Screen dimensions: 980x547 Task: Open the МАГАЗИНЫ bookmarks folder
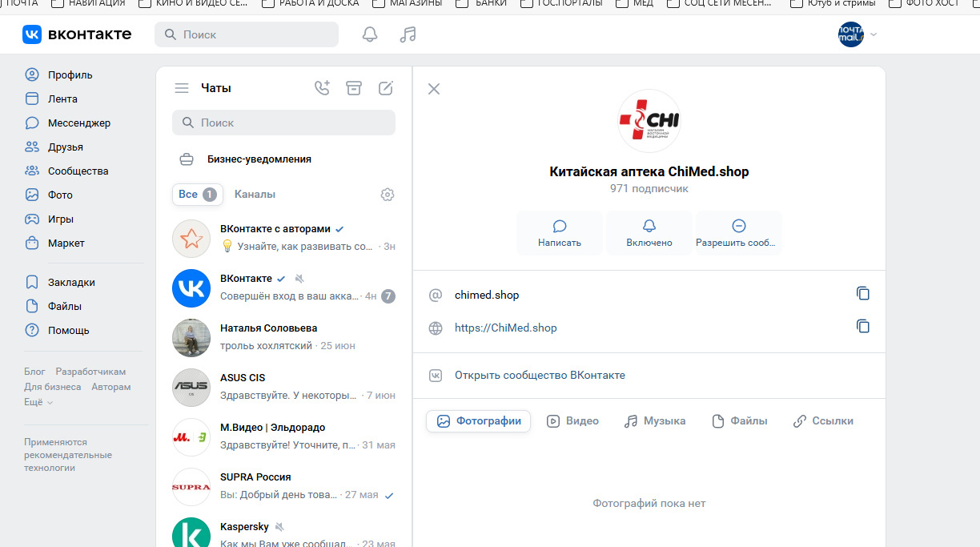[407, 3]
